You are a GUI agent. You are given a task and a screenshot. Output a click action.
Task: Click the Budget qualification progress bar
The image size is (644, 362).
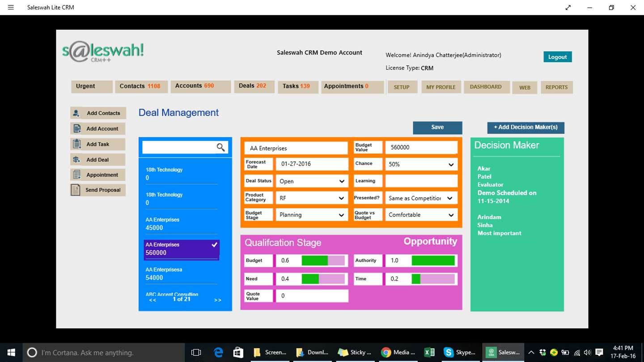click(323, 261)
